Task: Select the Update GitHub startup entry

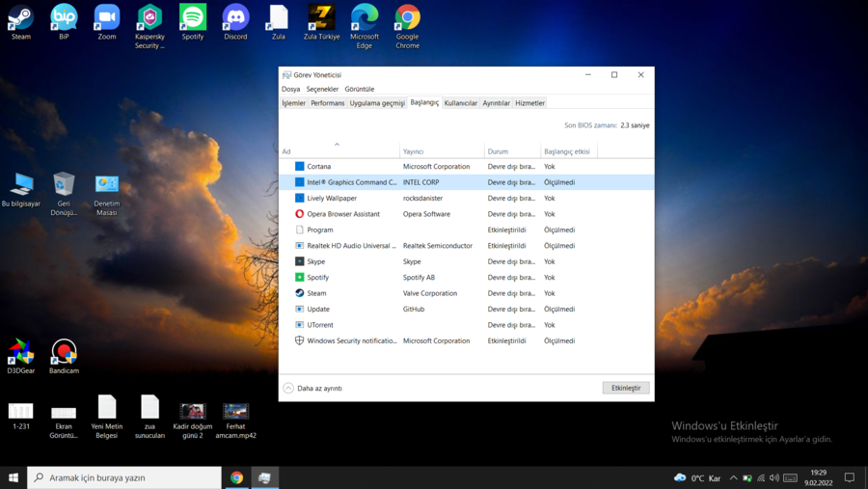Action: coord(466,309)
